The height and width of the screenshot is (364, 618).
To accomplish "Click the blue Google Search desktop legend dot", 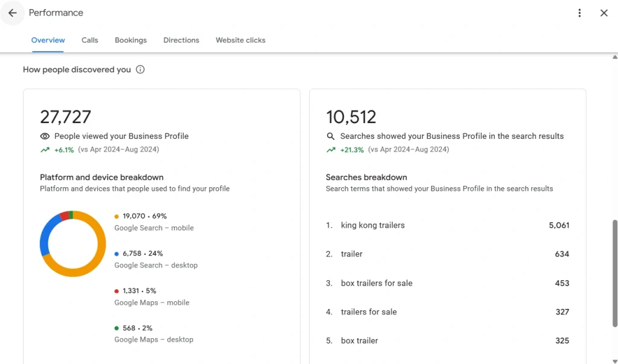I will tap(116, 254).
